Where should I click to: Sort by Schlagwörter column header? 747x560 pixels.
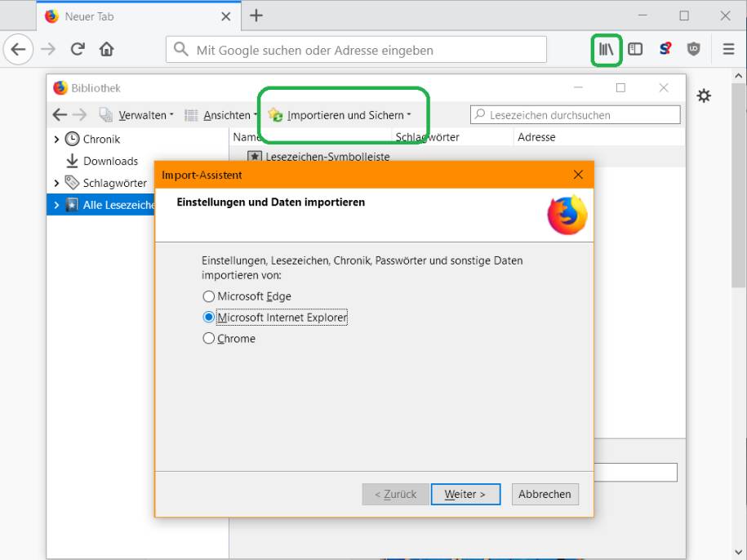(x=452, y=137)
